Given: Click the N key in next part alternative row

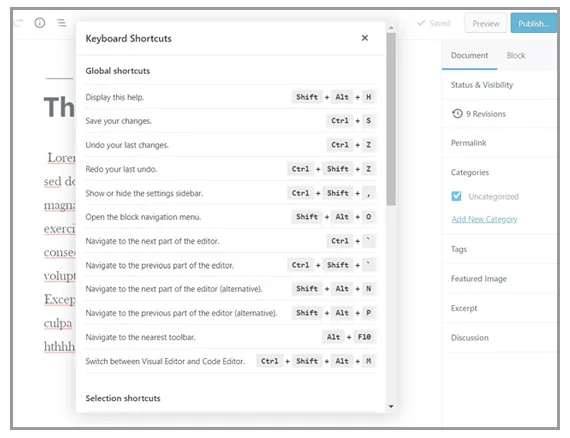Looking at the screenshot, I should point(369,289).
